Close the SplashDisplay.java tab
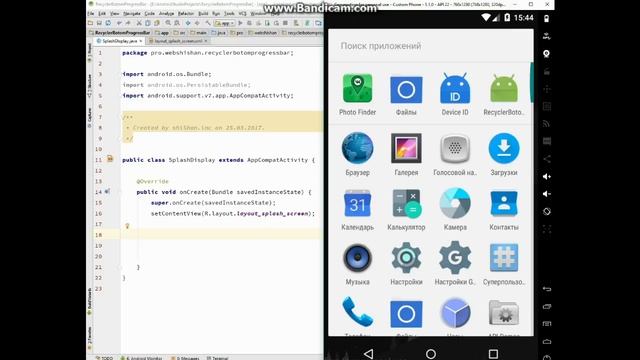The image size is (640, 360). (141, 41)
